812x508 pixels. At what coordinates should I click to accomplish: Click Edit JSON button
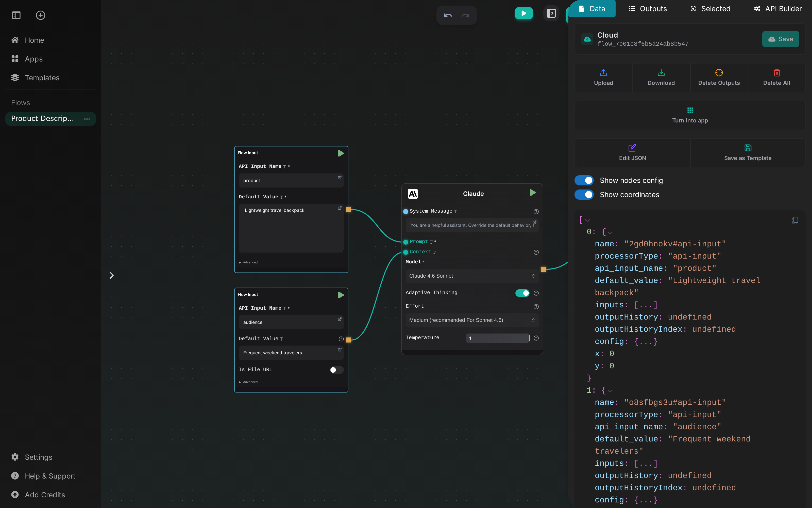(x=632, y=153)
